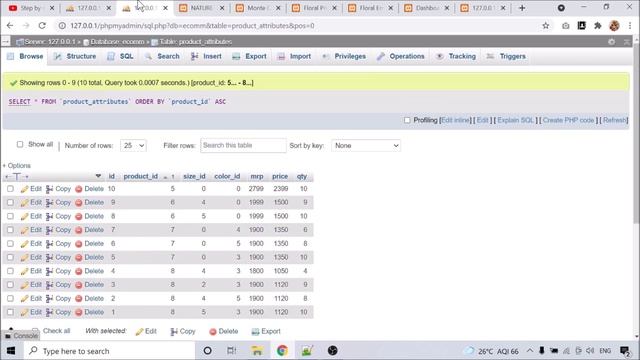Select the checkbox for row id 8
The width and height of the screenshot is (640, 360).
(10, 216)
